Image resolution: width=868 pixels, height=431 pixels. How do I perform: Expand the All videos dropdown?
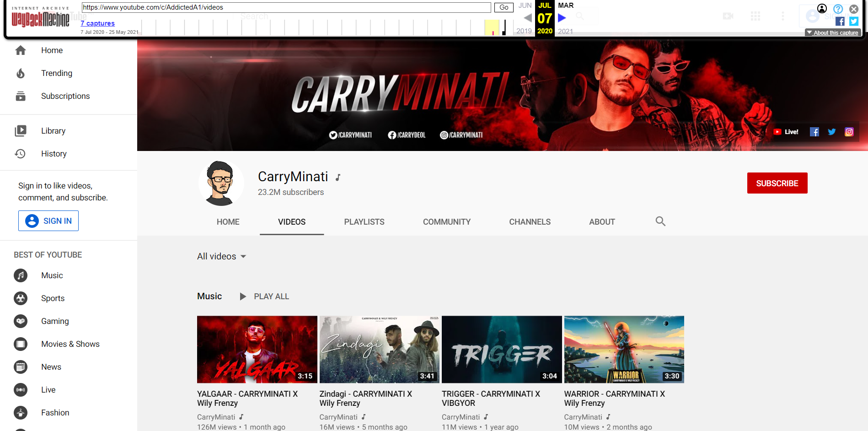222,256
